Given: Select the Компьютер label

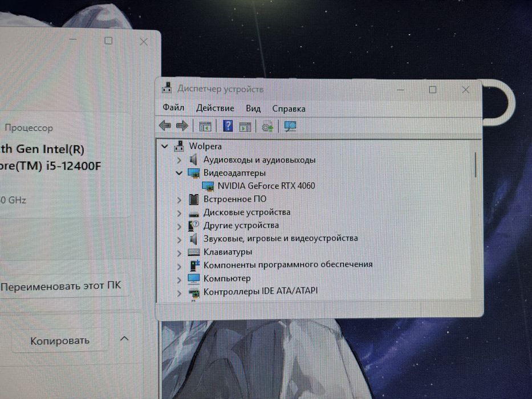Looking at the screenshot, I should [x=227, y=279].
